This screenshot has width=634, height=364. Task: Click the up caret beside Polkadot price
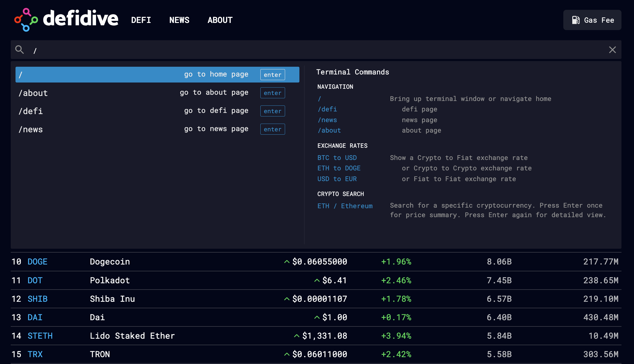click(x=317, y=281)
